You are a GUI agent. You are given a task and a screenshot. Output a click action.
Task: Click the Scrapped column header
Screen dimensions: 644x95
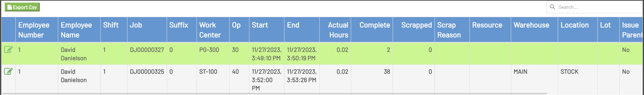point(416,25)
